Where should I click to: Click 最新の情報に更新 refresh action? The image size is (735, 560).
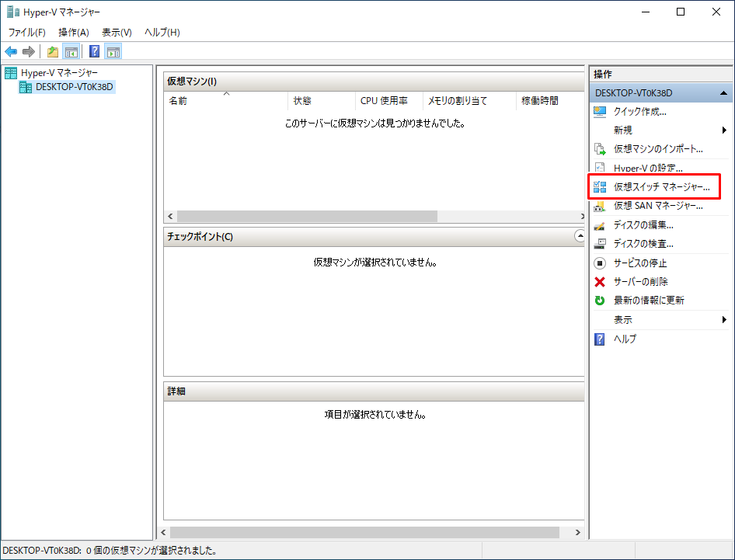pos(648,301)
